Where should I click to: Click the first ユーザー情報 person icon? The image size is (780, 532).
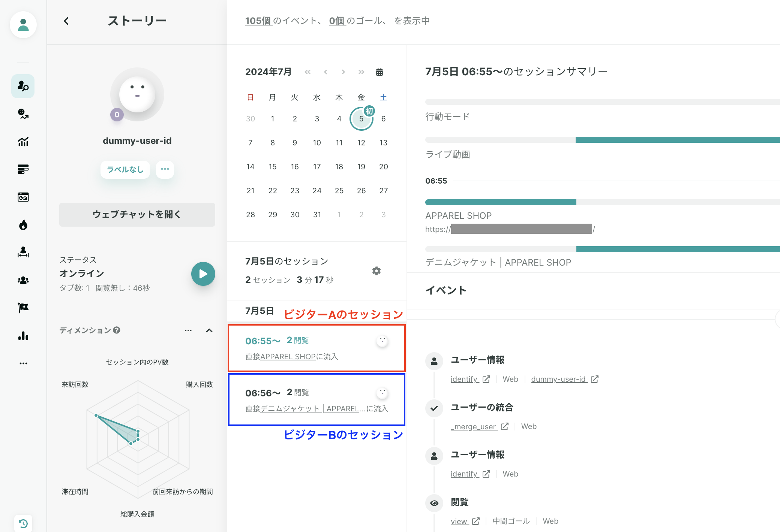tap(434, 361)
